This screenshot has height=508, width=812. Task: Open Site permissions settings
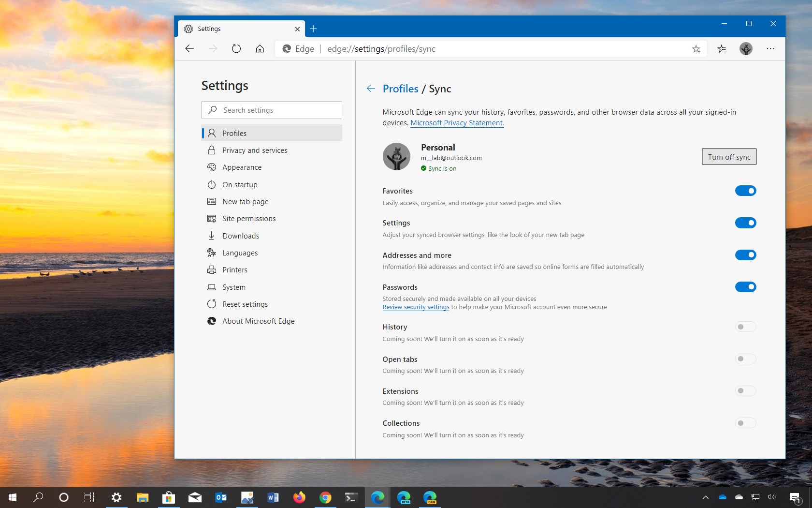249,218
